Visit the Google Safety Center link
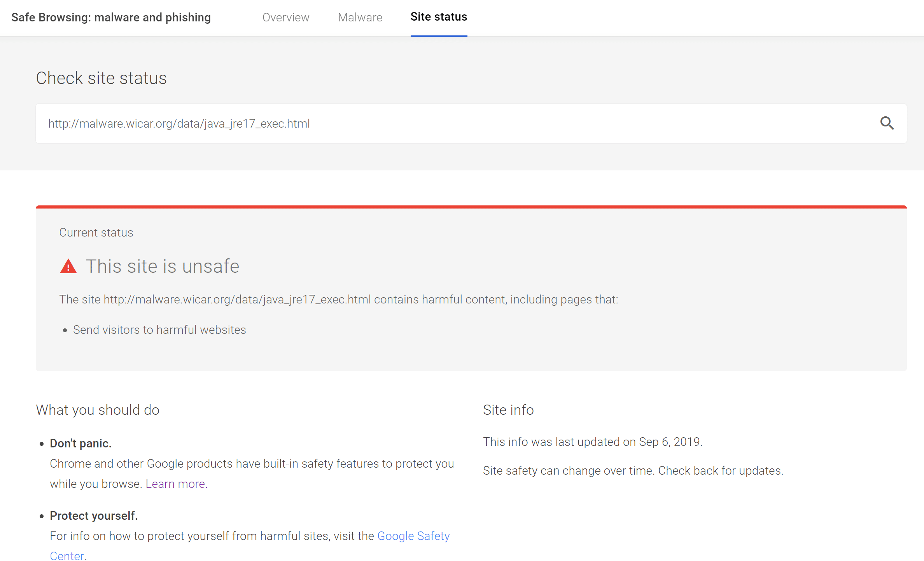The height and width of the screenshot is (561, 924). click(x=413, y=536)
